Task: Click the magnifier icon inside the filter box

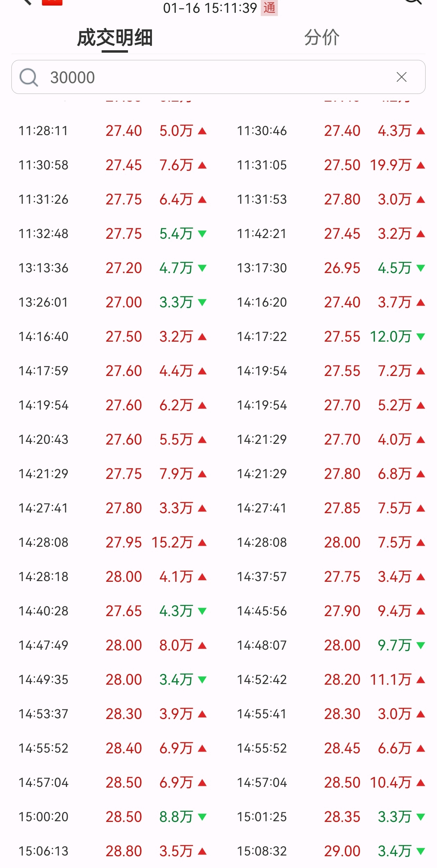Action: (28, 77)
